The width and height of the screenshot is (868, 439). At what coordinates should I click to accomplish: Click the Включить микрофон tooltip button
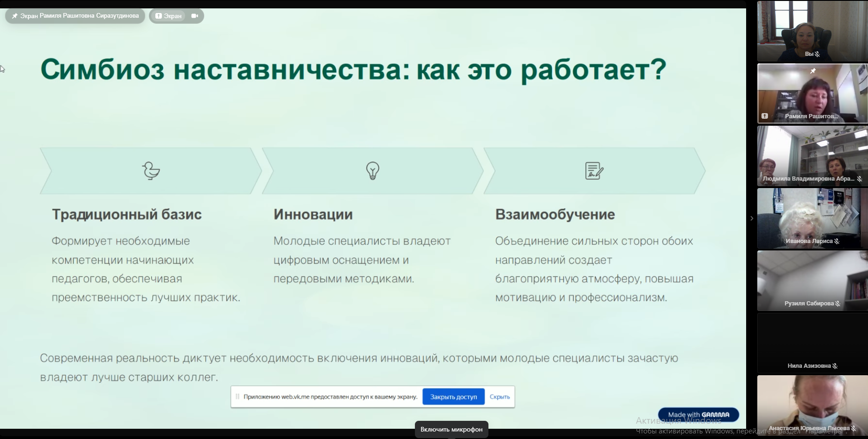(x=451, y=429)
